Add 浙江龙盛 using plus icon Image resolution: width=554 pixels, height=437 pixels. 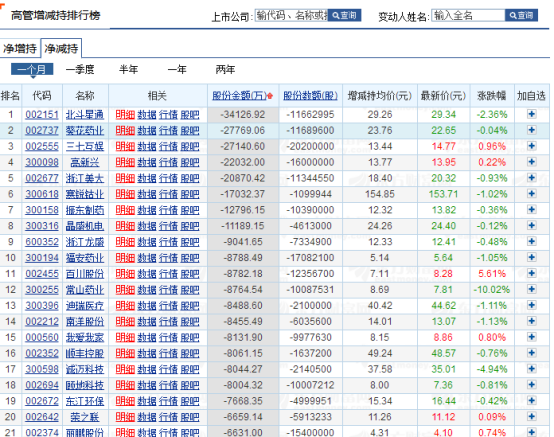531,241
